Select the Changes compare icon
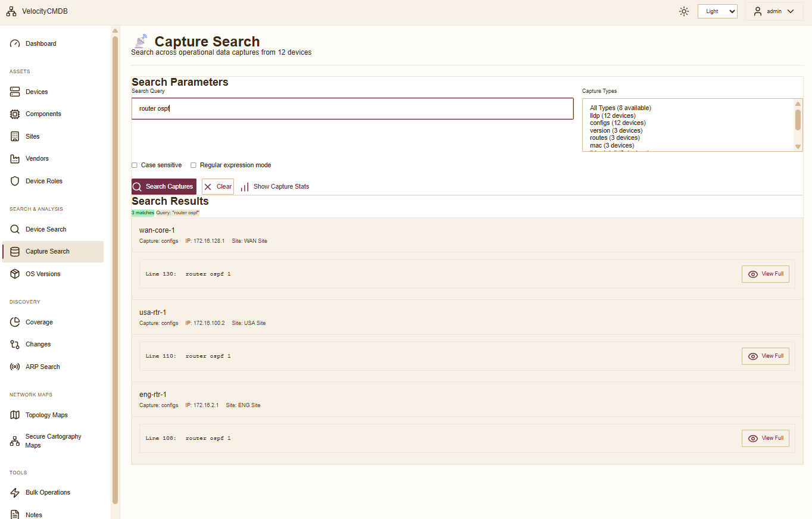Viewport: 812px width, 519px height. click(x=15, y=344)
